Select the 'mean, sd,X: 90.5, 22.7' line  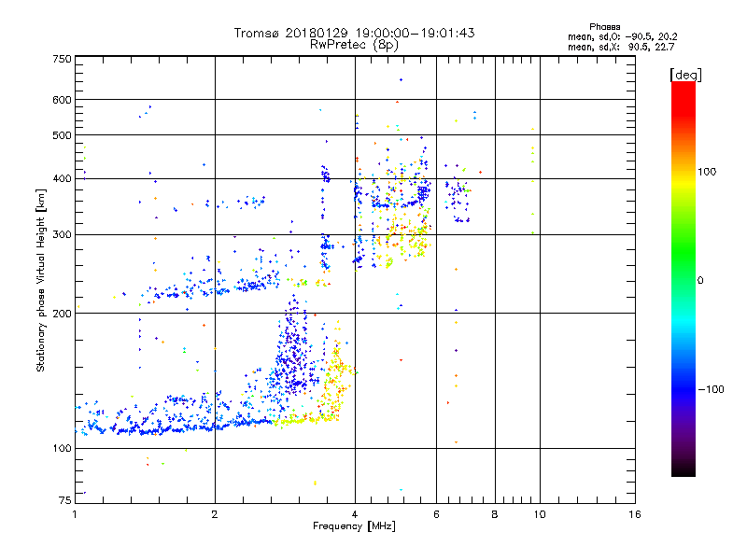[x=621, y=47]
